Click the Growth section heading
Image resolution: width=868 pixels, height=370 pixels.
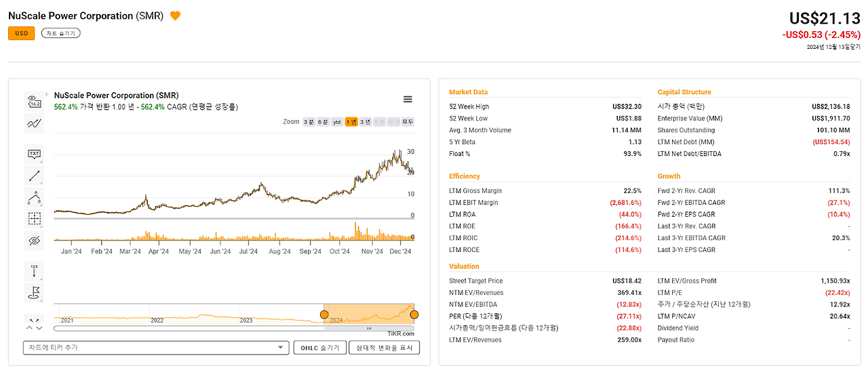pos(669,176)
